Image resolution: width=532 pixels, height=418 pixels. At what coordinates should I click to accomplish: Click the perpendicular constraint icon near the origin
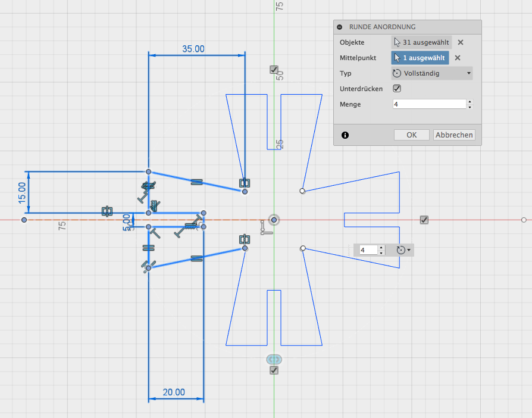click(265, 227)
